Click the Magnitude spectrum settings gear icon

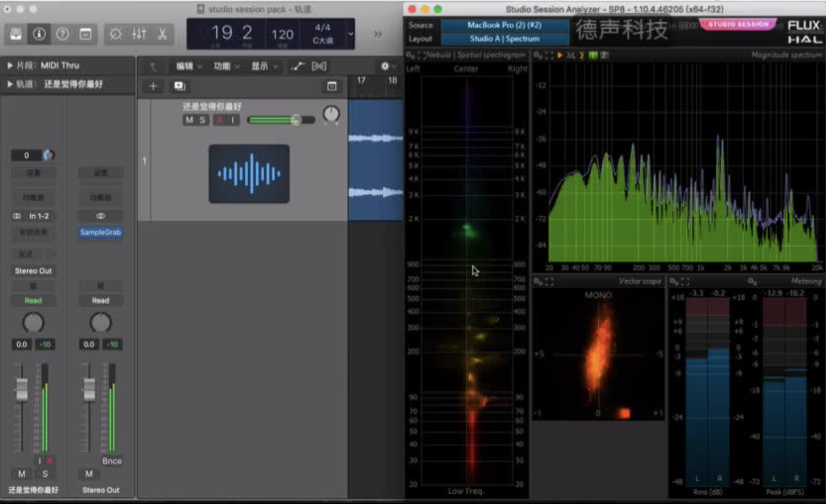537,55
